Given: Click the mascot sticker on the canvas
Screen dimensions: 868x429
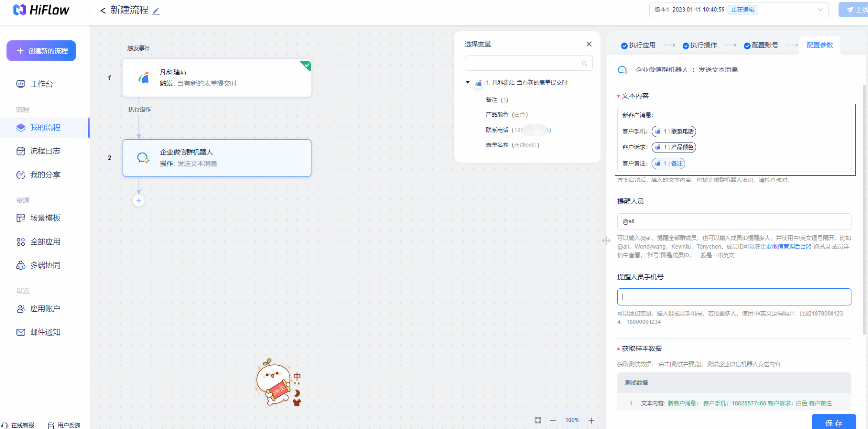Looking at the screenshot, I should 279,383.
